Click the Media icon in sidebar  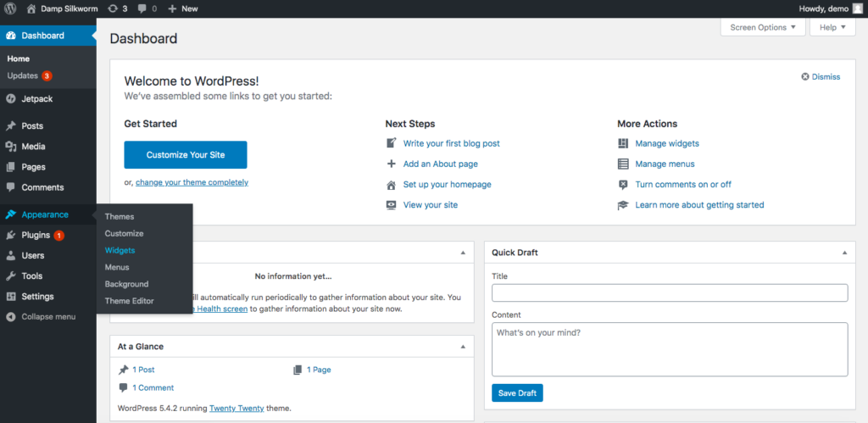10,146
